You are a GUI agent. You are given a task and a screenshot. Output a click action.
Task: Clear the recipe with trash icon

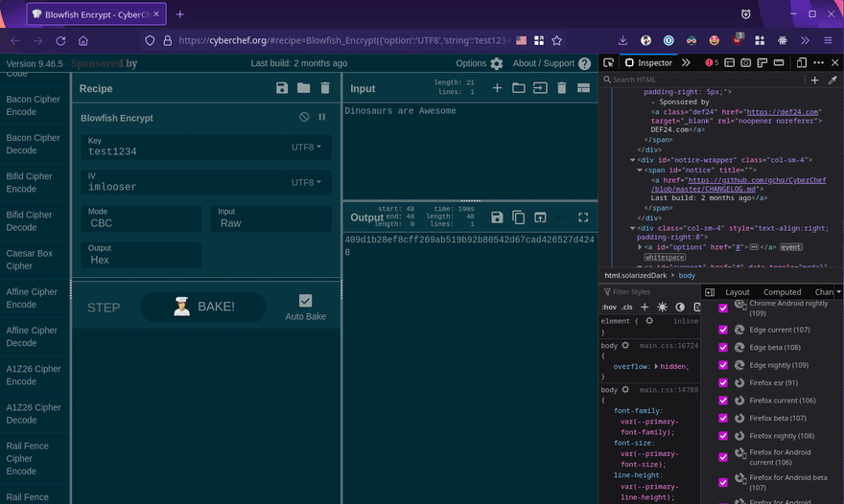pyautogui.click(x=325, y=88)
